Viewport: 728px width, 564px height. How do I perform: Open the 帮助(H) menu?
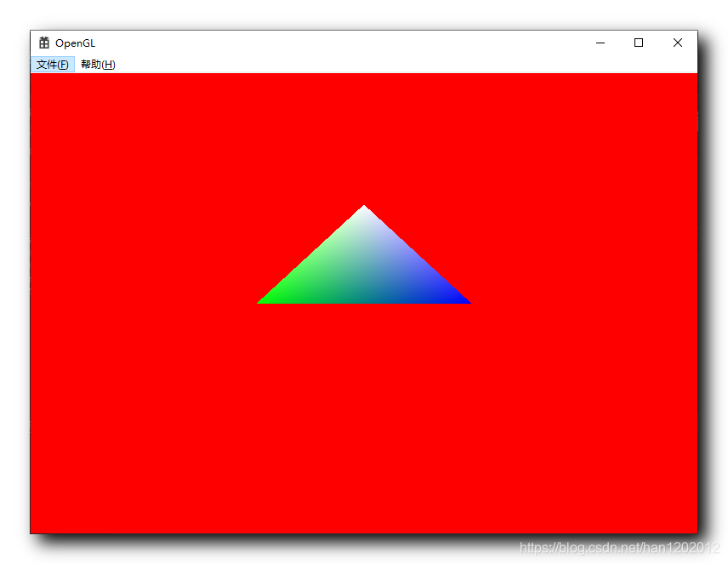[98, 65]
